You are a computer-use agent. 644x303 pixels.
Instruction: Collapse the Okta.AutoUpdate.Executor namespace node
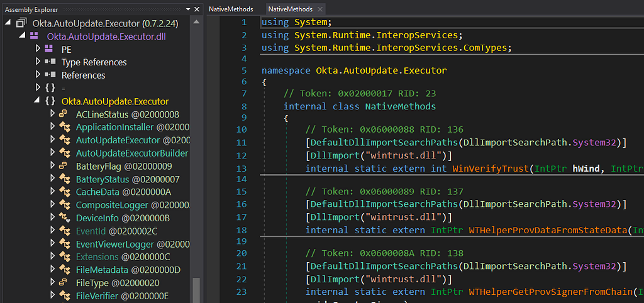[37, 101]
